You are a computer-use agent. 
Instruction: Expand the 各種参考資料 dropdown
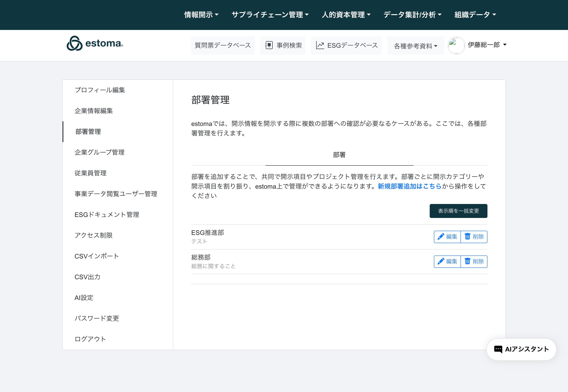coord(415,46)
